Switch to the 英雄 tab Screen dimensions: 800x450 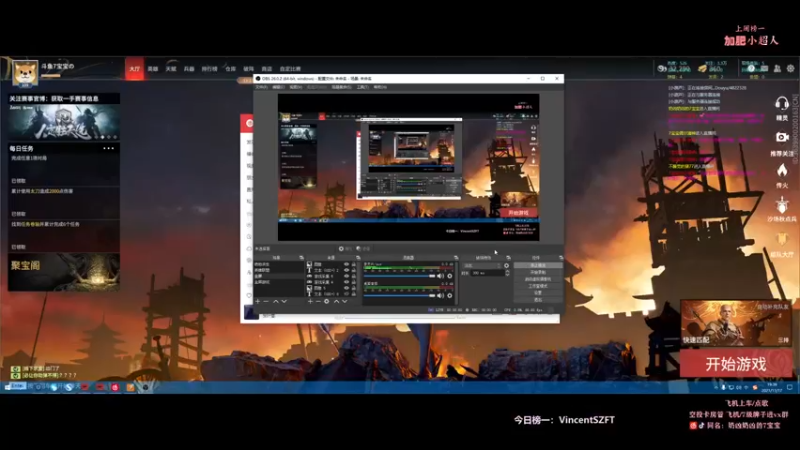(153, 69)
